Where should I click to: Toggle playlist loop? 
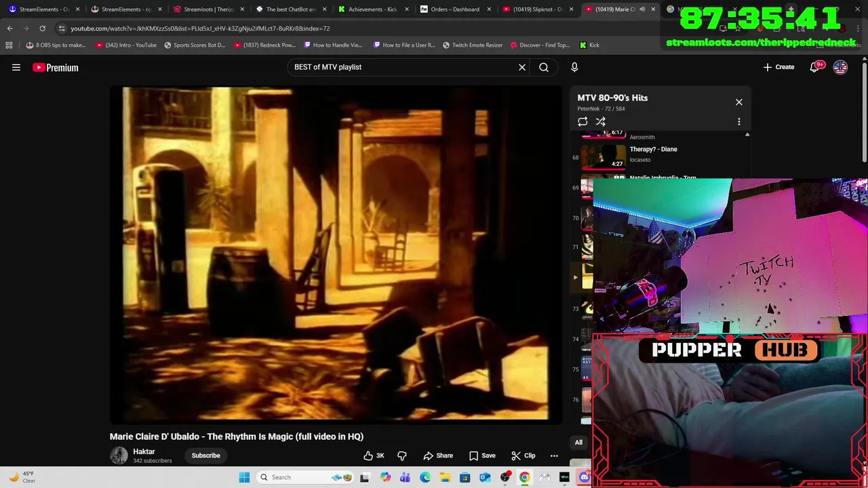coord(583,122)
